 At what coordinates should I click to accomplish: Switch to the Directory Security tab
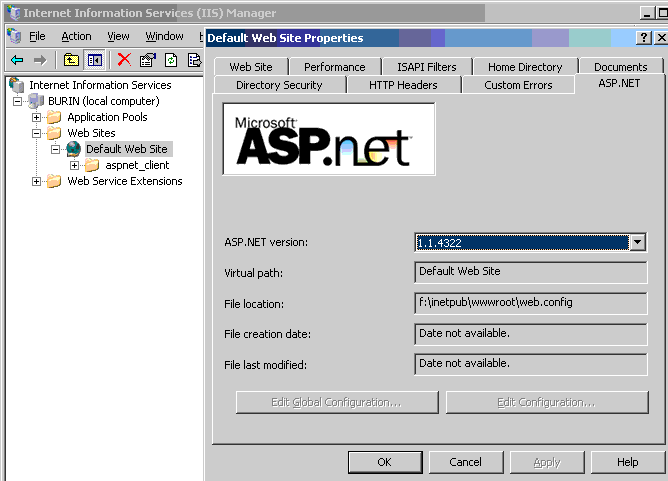pos(279,85)
